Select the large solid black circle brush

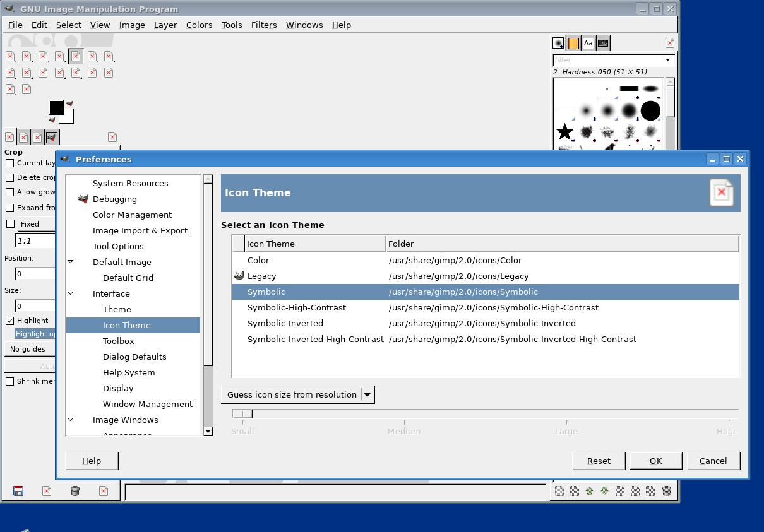tap(650, 110)
